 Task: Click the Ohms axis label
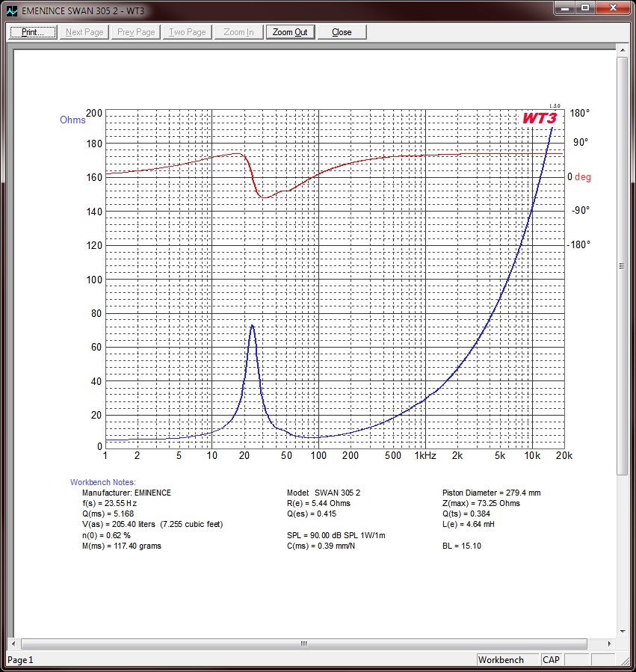click(x=72, y=120)
